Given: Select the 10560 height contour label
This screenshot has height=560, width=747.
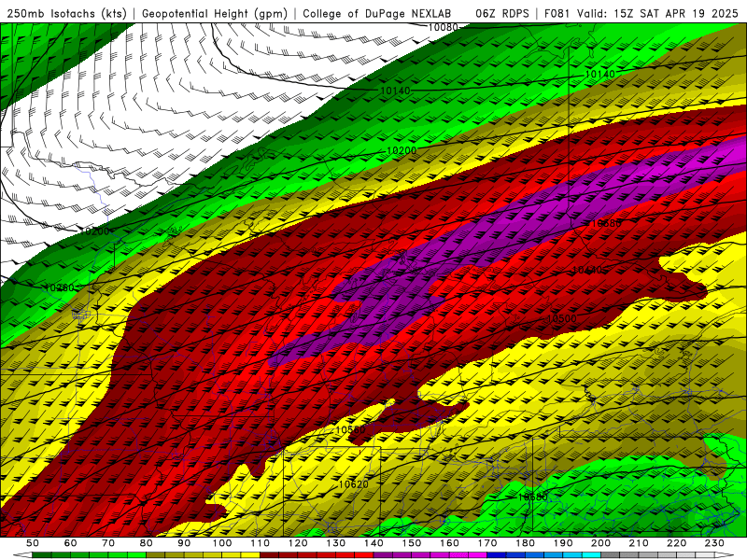Looking at the screenshot, I should pyautogui.click(x=351, y=429).
